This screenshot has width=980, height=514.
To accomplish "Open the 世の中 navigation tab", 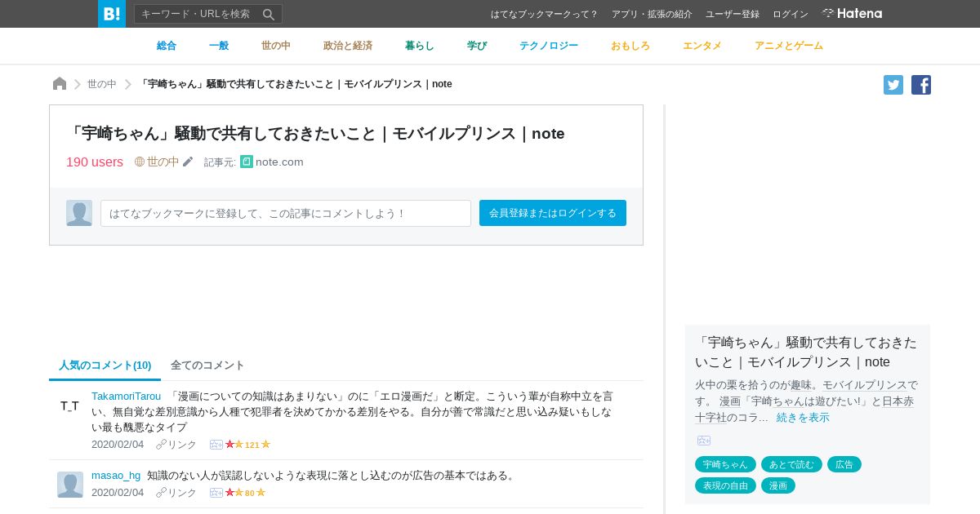I will 276,46.
